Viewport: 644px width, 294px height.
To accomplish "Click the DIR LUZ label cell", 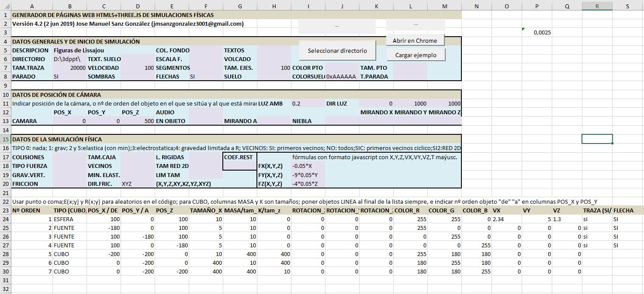I will click(342, 103).
